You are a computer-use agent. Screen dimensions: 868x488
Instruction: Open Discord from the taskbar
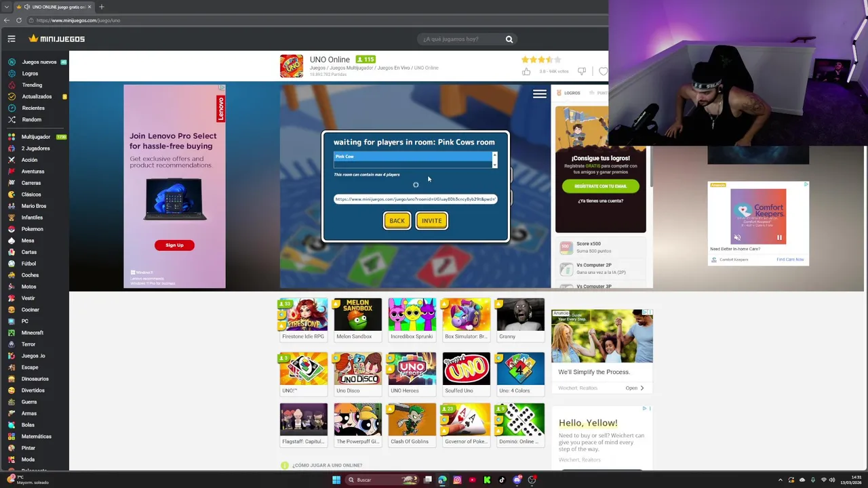click(517, 480)
